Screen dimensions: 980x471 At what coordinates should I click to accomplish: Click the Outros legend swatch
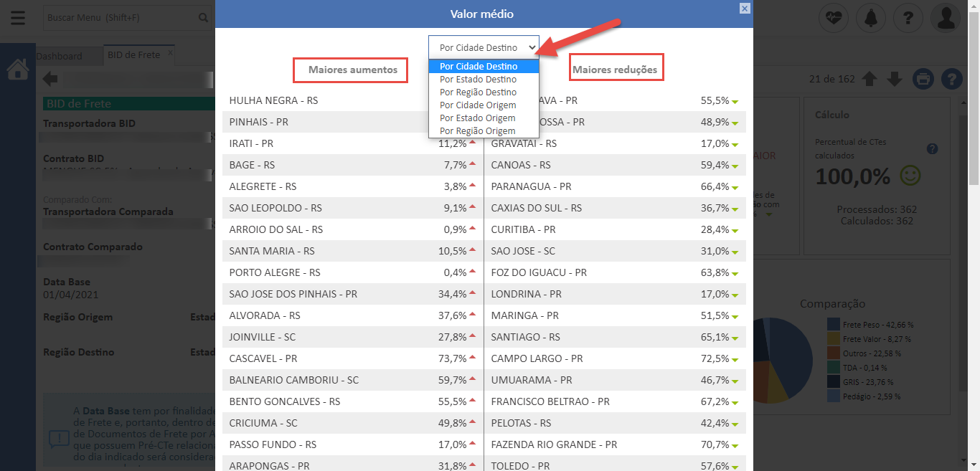coord(833,353)
